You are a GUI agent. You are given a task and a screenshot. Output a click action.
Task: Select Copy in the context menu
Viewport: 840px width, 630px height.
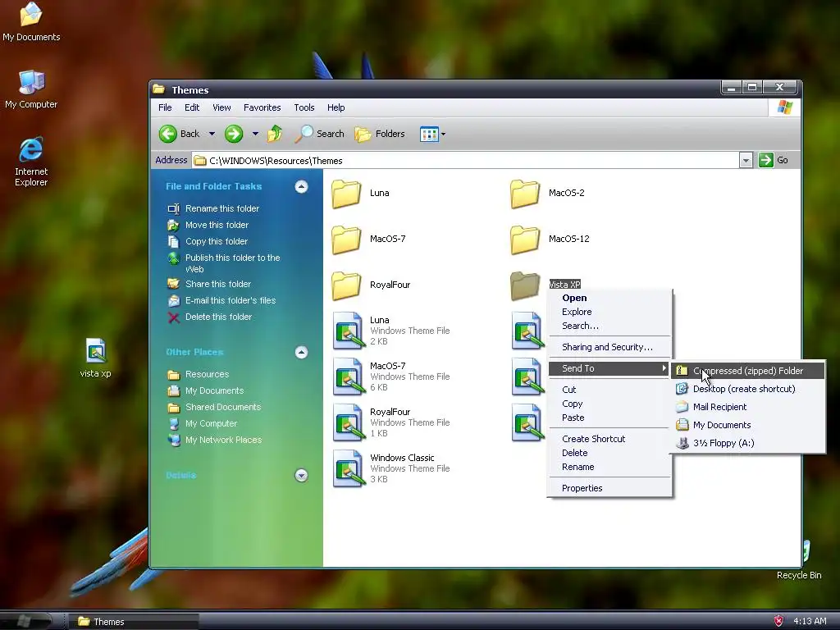[x=609, y=404]
